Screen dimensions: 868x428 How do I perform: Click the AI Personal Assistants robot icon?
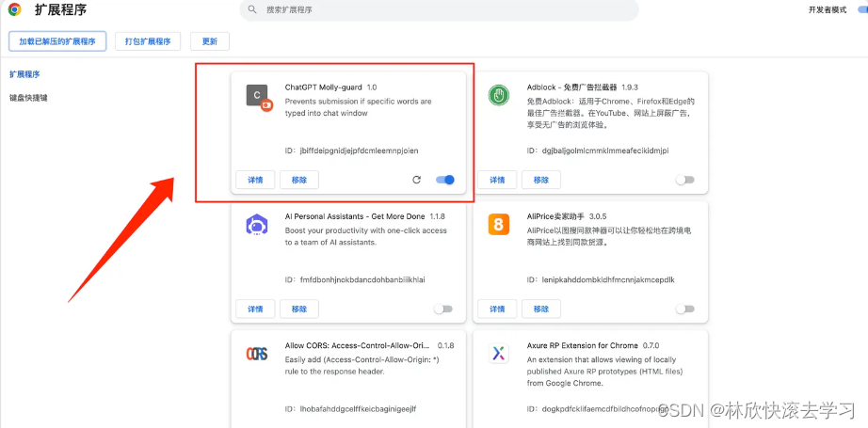coord(256,225)
